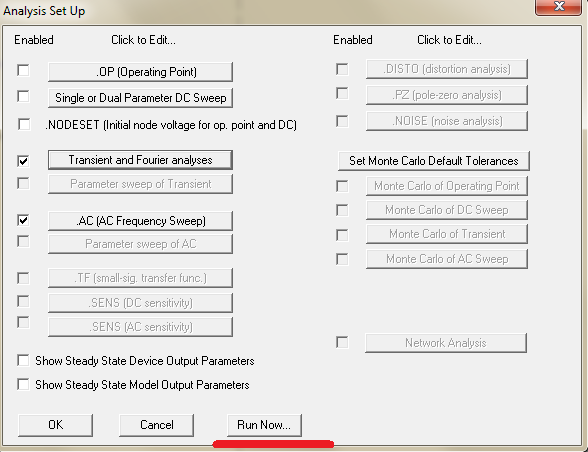The width and height of the screenshot is (588, 452).
Task: Tick the DC Sweep enabled checkbox
Action: click(x=23, y=96)
